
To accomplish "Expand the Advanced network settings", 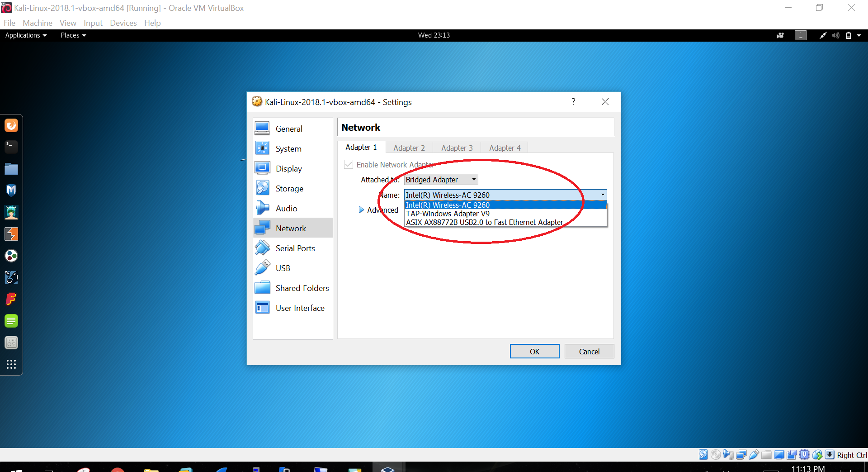I will pyautogui.click(x=361, y=210).
